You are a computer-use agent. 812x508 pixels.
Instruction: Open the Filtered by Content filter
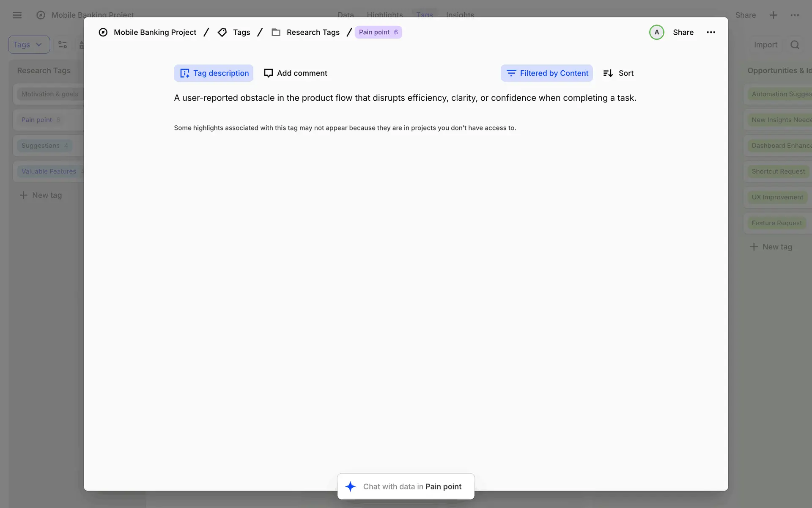547,73
